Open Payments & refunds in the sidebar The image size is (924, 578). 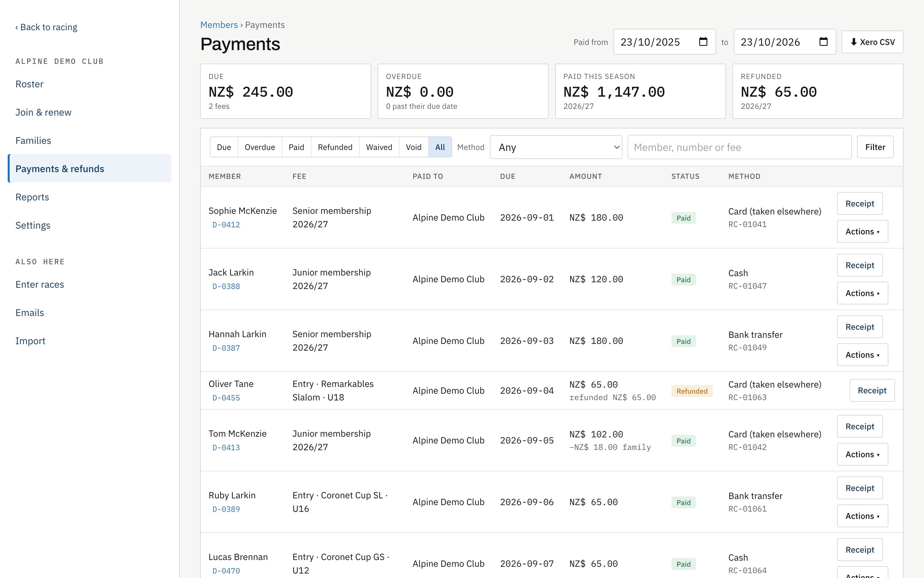(x=89, y=169)
